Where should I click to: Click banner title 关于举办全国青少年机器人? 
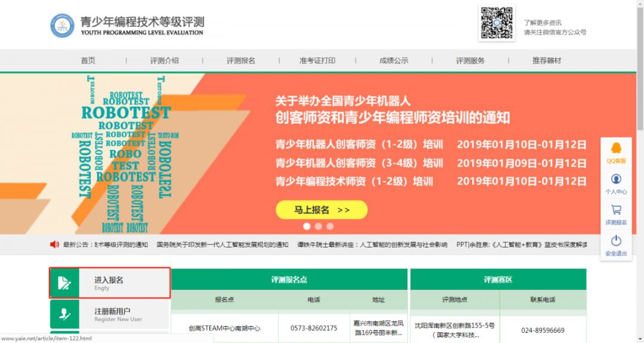click(343, 101)
